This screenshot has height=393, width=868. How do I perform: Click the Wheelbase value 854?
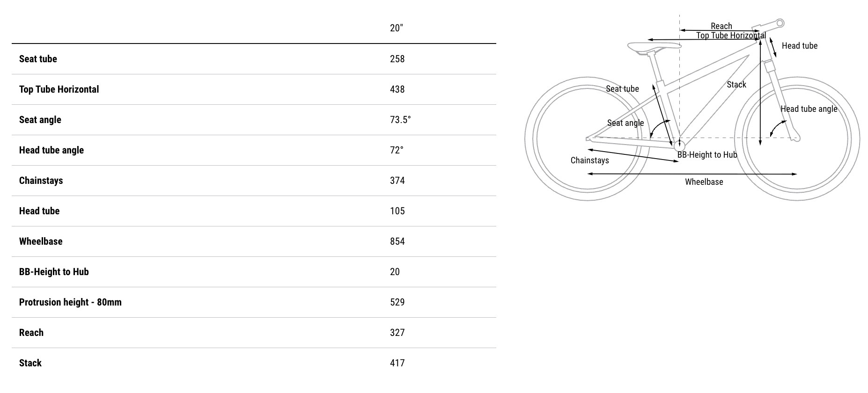pyautogui.click(x=397, y=241)
